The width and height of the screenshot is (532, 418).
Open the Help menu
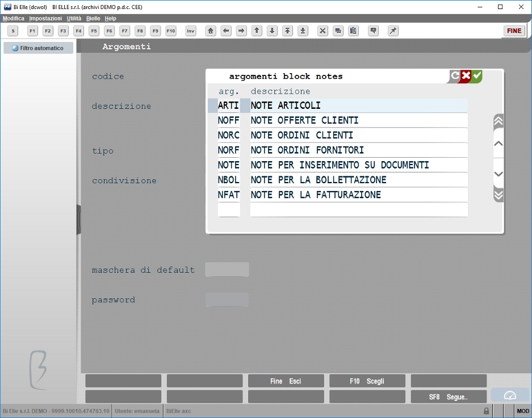click(x=110, y=18)
